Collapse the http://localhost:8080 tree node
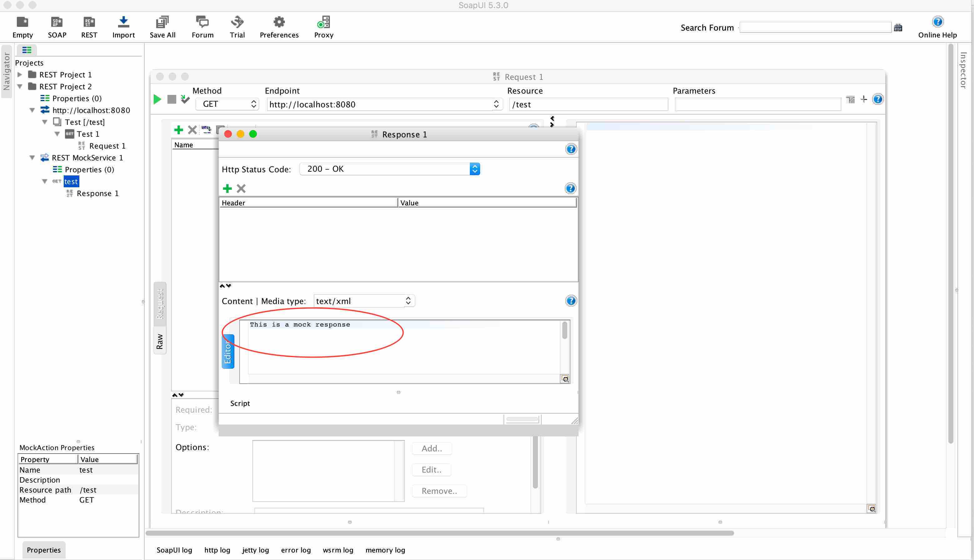This screenshot has height=560, width=974. point(32,111)
